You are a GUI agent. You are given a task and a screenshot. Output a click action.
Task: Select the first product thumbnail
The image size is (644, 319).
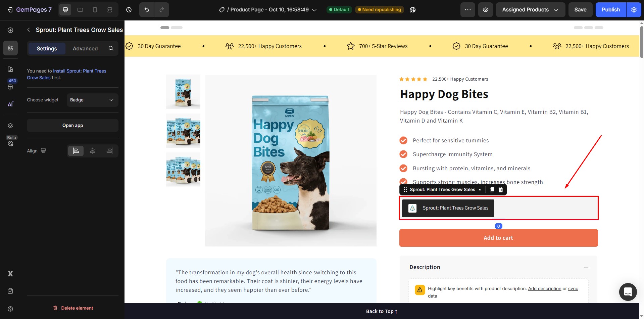[x=183, y=92]
